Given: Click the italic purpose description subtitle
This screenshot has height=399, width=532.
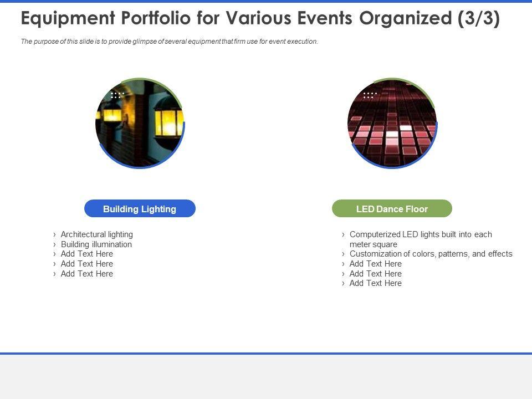Looking at the screenshot, I should 169,42.
